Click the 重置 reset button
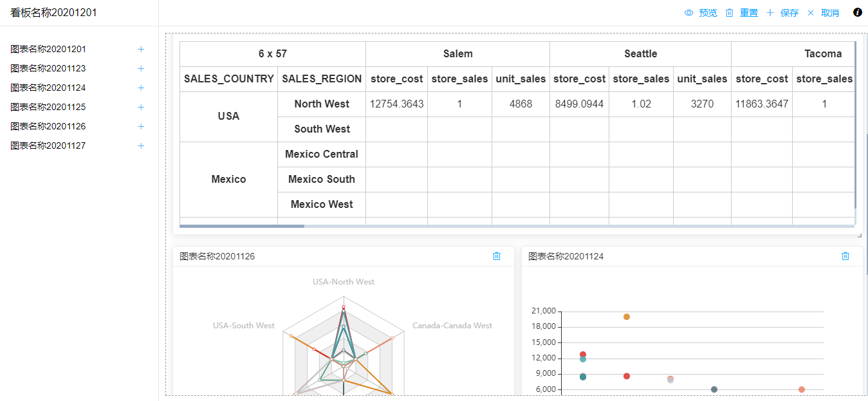868x401 pixels. tap(741, 13)
